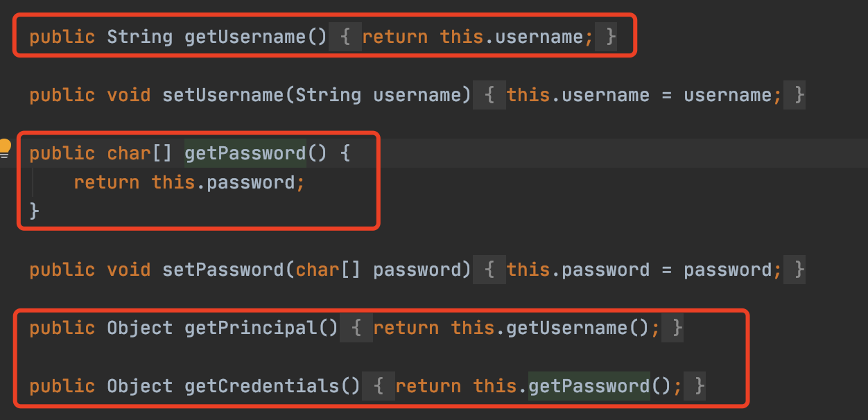Image resolution: width=868 pixels, height=420 pixels.
Task: Click closing fold brace of getCredentials
Action: tap(699, 386)
